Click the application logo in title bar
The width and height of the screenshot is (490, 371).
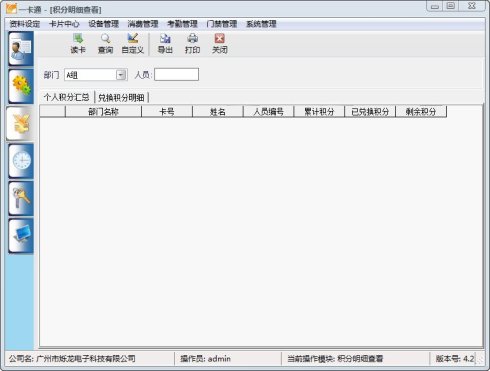(x=11, y=8)
